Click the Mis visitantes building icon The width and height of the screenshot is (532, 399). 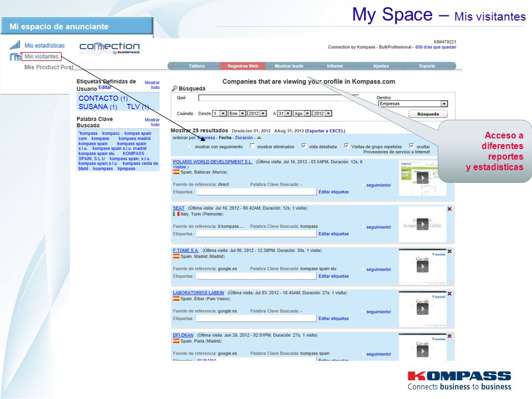(x=15, y=57)
